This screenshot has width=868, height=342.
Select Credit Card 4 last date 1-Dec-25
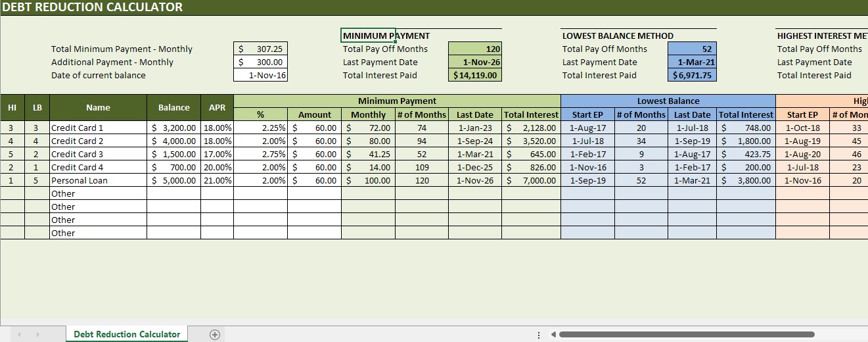tap(475, 167)
